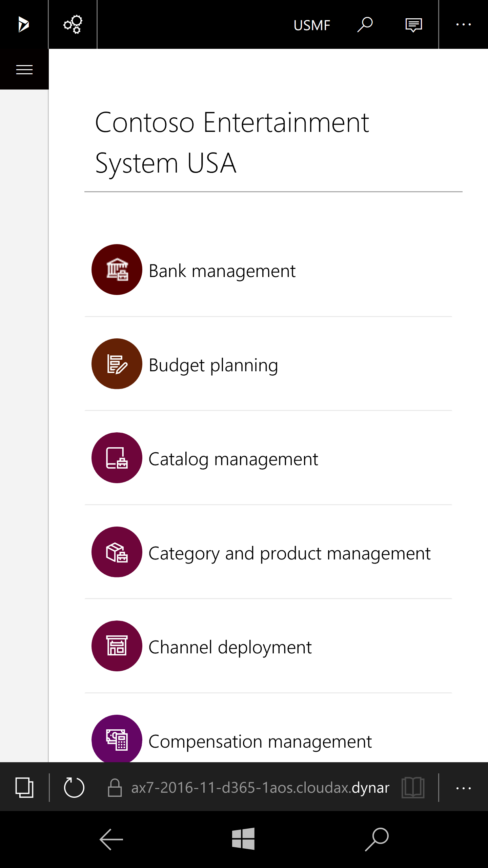The image size is (488, 868).
Task: Select Compensation management menu item
Action: pos(260,742)
